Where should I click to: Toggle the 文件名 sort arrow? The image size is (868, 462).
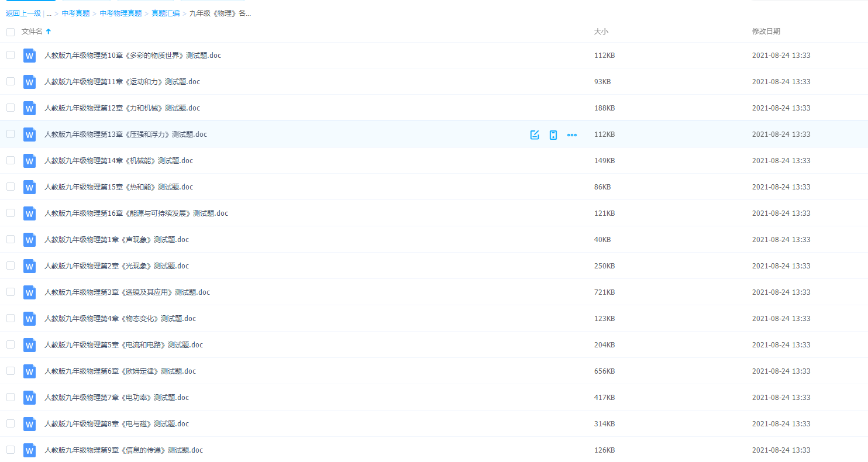click(49, 32)
